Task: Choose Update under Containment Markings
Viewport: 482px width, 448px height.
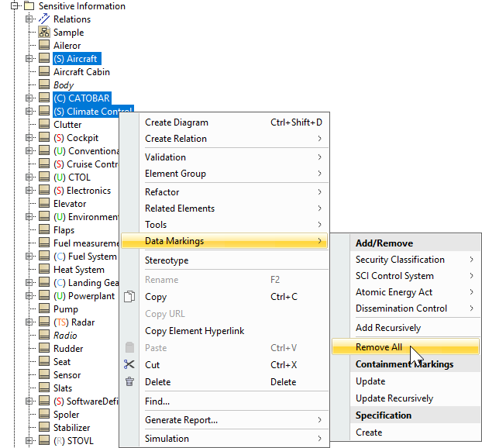Action: (406, 381)
